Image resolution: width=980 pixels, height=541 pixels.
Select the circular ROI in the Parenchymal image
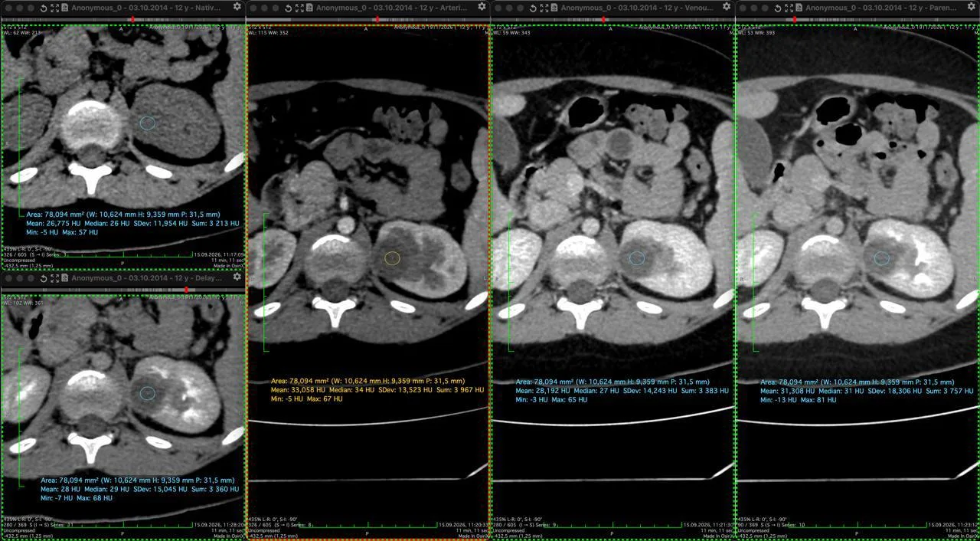tap(882, 259)
